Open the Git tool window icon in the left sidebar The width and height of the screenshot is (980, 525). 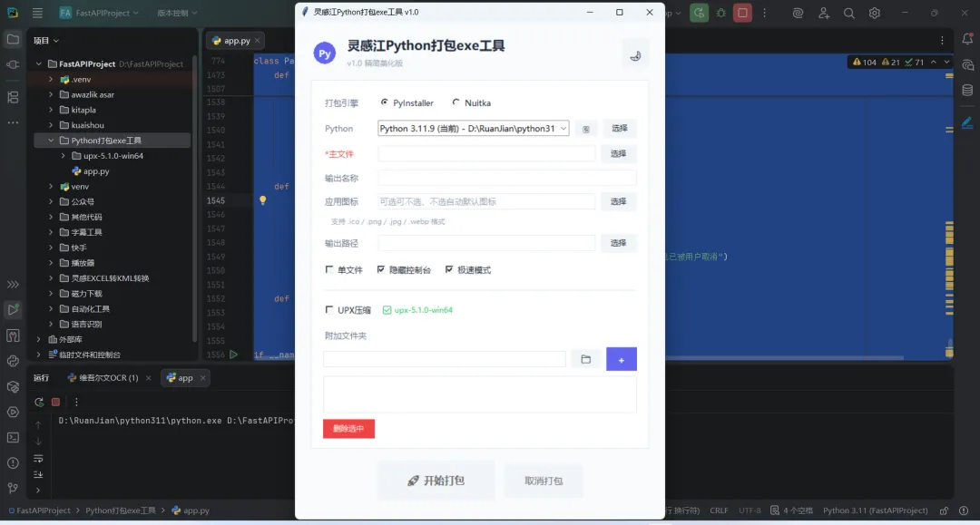tap(13, 488)
